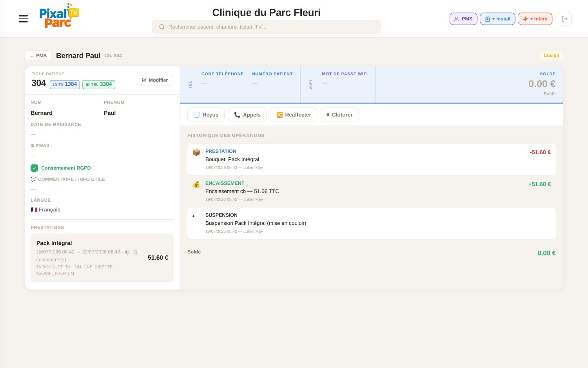Click the money bag icon beside ENCAISSEMENT
This screenshot has height=368, width=588.
click(x=196, y=184)
